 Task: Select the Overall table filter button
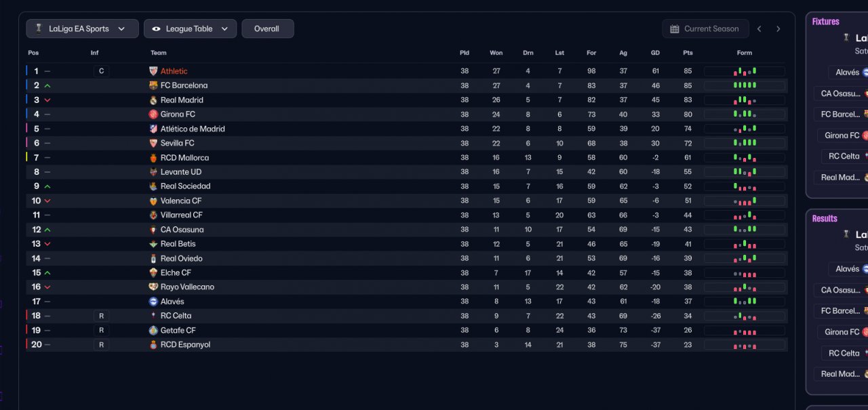coord(267,28)
